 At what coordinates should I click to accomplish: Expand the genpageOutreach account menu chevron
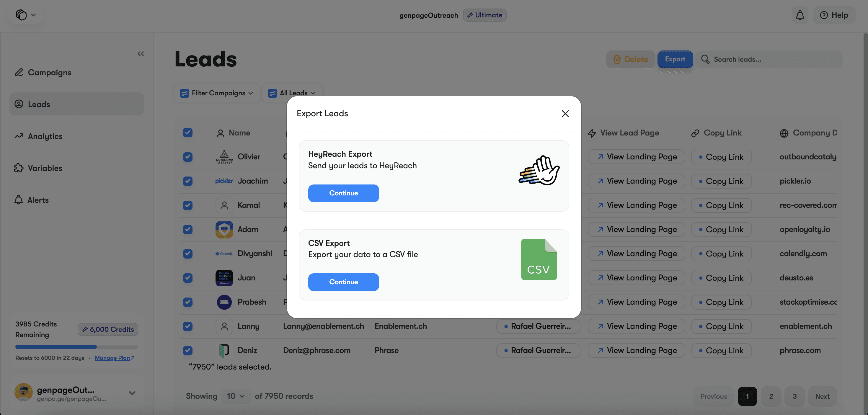point(132,393)
